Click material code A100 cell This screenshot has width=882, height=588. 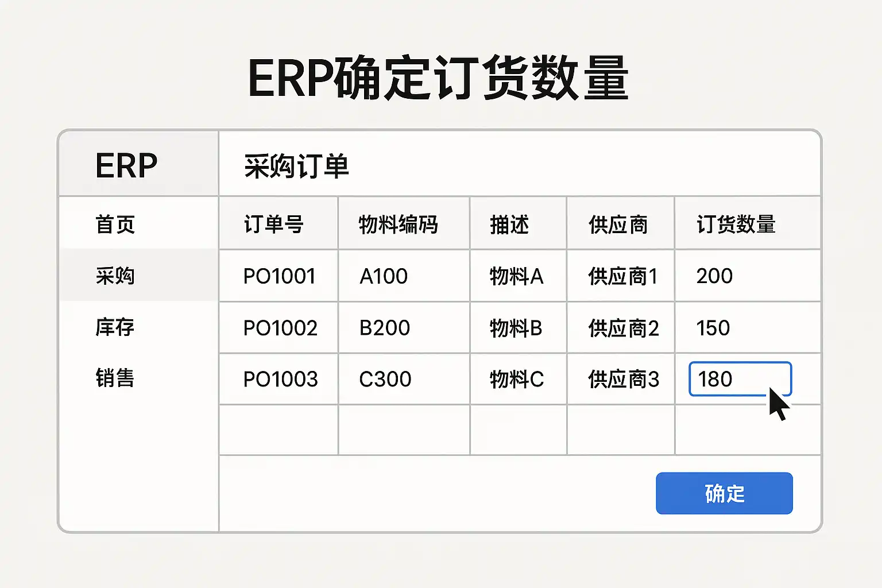(x=384, y=276)
